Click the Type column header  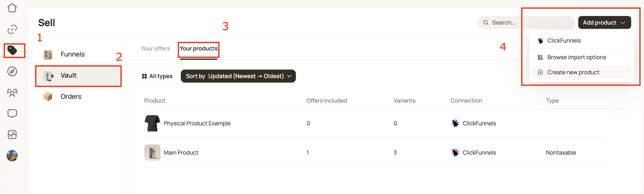pos(552,101)
